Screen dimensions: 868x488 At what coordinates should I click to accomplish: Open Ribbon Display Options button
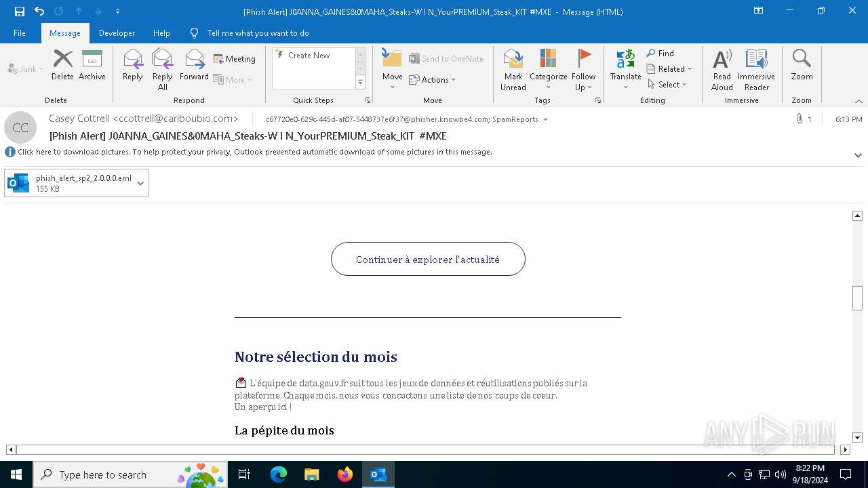tap(759, 11)
